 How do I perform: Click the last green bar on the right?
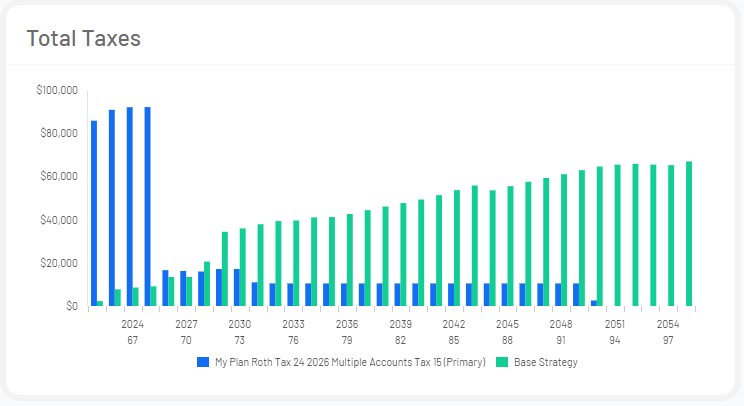coord(689,234)
